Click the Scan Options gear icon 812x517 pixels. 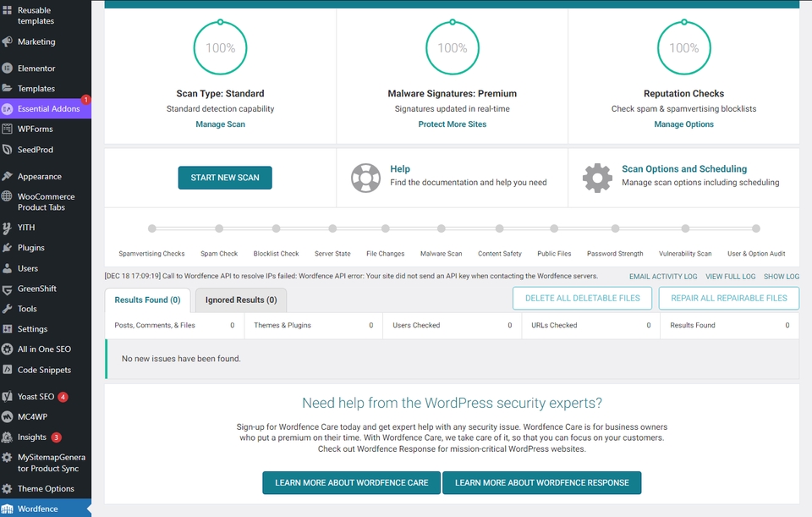pos(597,179)
